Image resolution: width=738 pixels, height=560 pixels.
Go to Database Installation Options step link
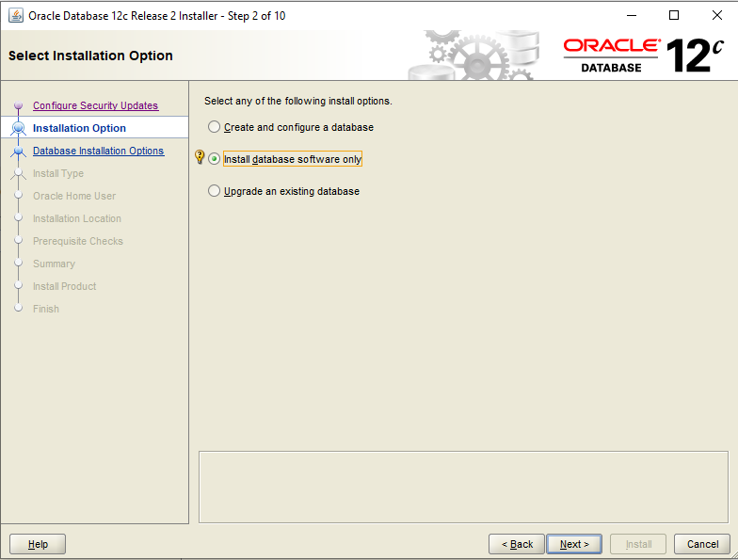tap(98, 151)
